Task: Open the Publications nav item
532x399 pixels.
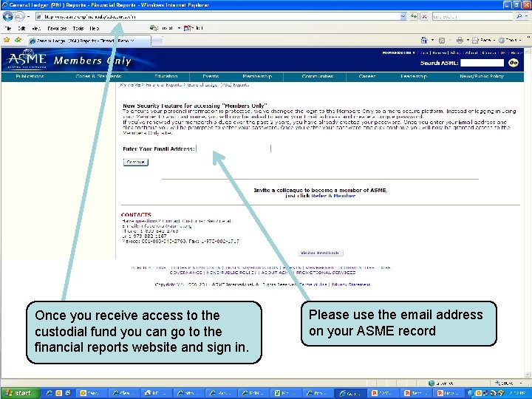Action: tap(30, 76)
